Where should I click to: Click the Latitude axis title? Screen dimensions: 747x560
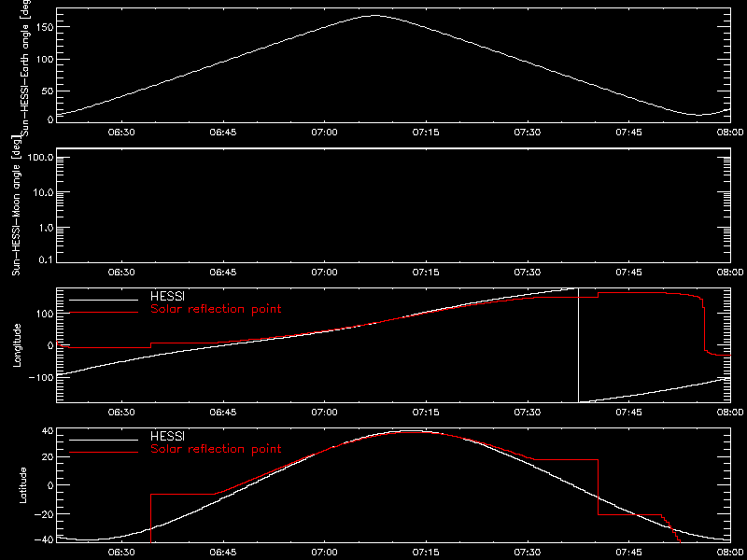(x=21, y=484)
